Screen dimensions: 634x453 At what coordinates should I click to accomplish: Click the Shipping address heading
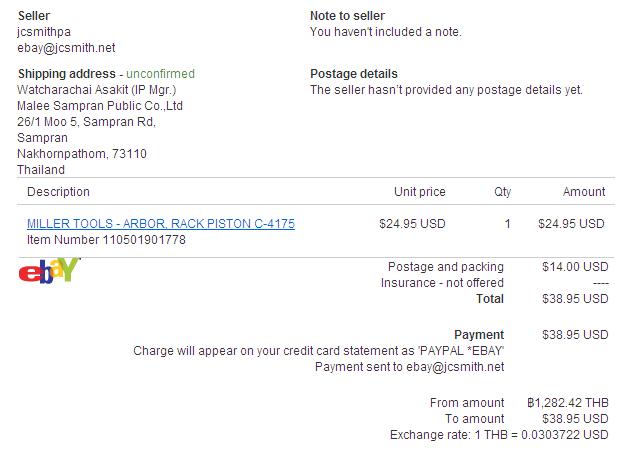pyautogui.click(x=66, y=74)
